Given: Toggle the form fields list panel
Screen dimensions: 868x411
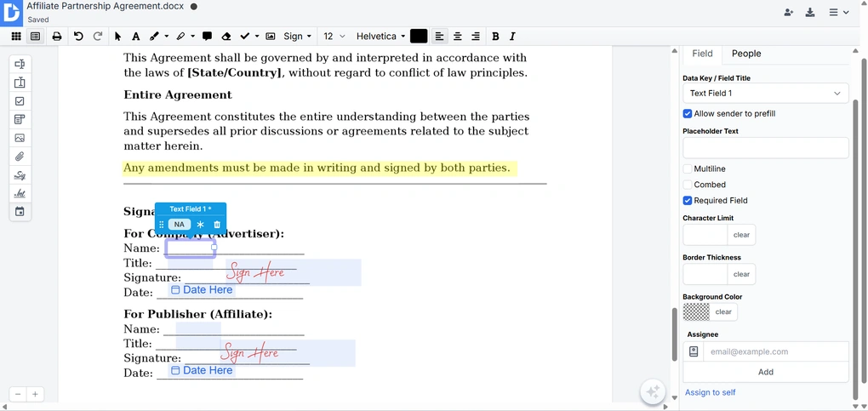Looking at the screenshot, I should coord(36,36).
